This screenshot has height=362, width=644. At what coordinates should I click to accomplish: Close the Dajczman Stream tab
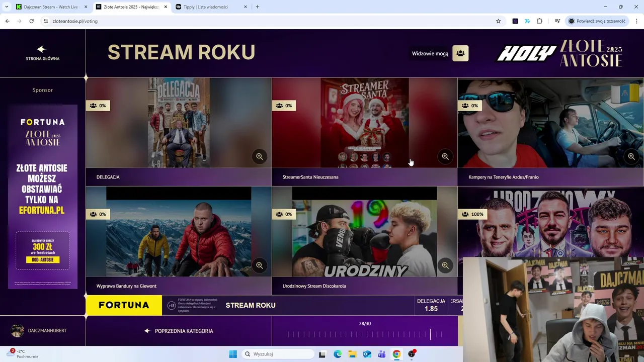point(86,7)
